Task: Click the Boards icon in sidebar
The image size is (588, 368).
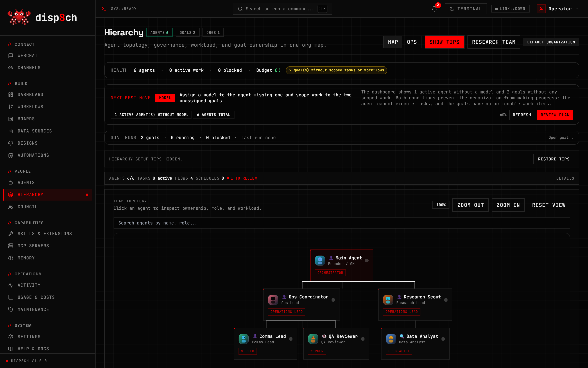Action: click(x=11, y=119)
